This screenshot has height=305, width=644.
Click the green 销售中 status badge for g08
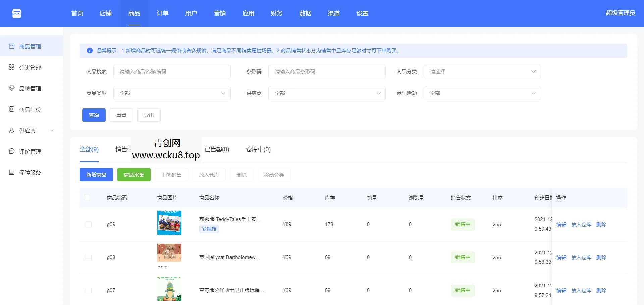[463, 257]
